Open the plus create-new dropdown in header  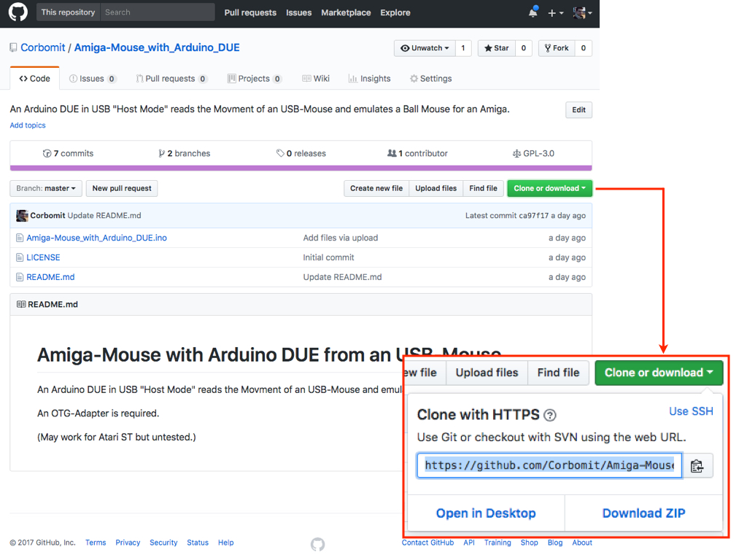click(556, 12)
